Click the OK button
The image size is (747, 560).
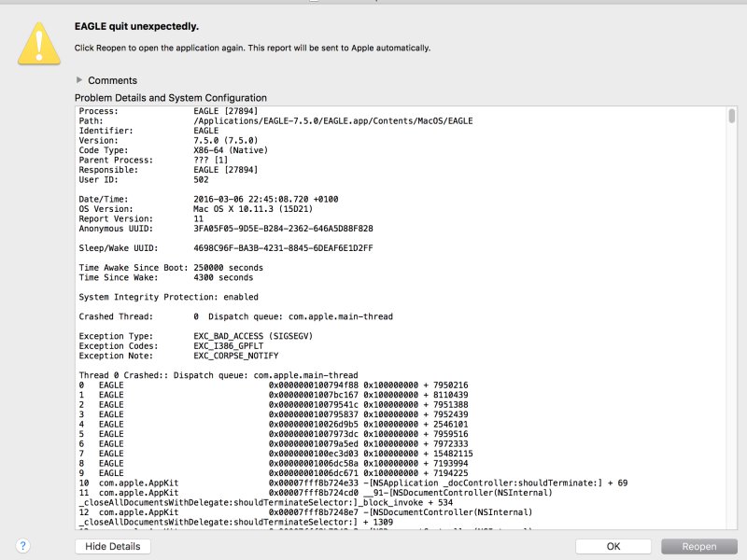tap(613, 546)
